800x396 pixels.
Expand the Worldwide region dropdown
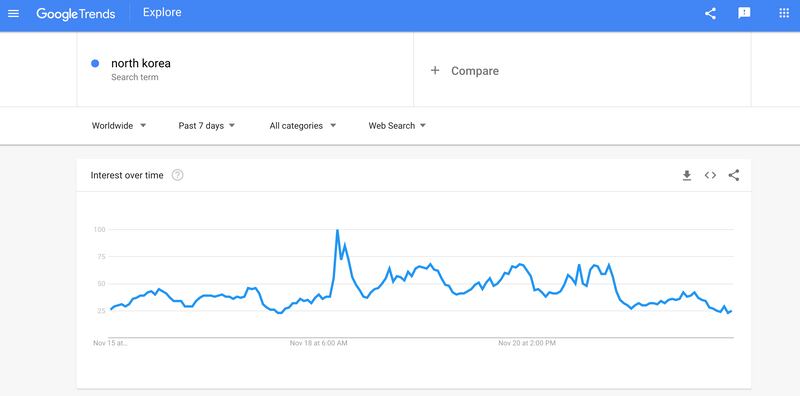pos(119,126)
